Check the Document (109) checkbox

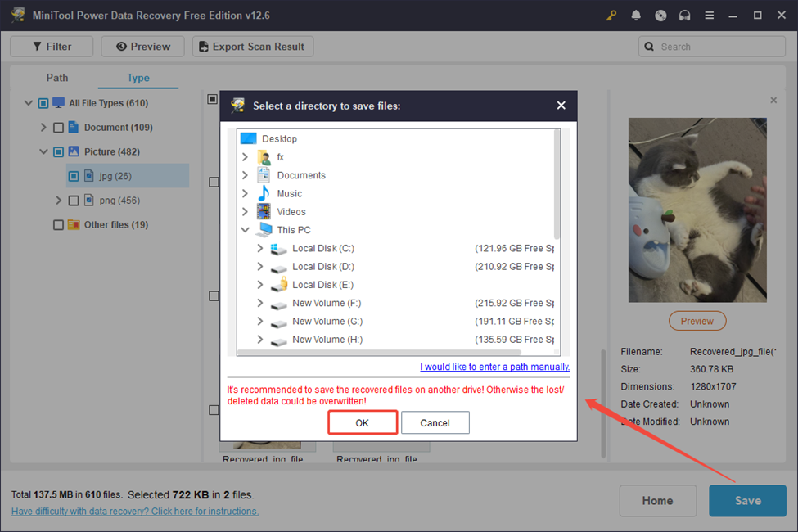tap(59, 128)
